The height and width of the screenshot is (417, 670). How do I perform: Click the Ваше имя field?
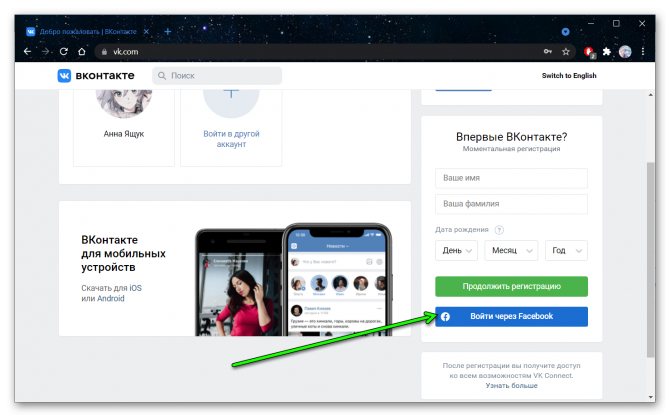[x=511, y=178]
